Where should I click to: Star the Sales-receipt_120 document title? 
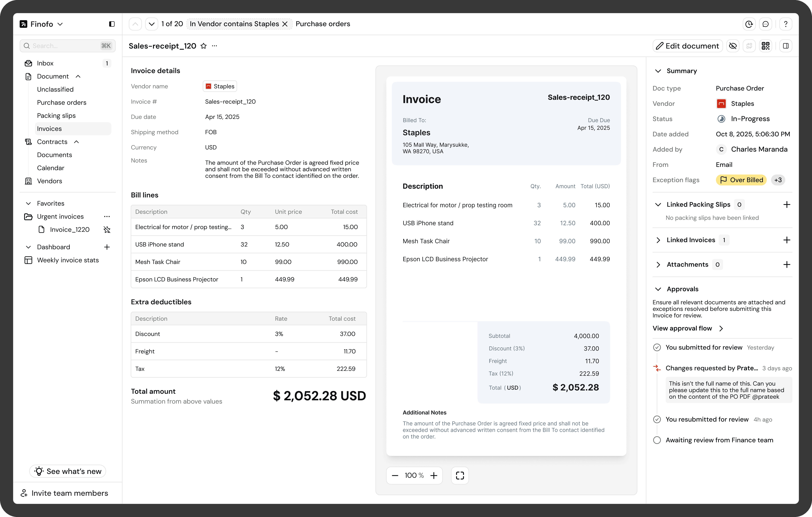click(x=203, y=46)
